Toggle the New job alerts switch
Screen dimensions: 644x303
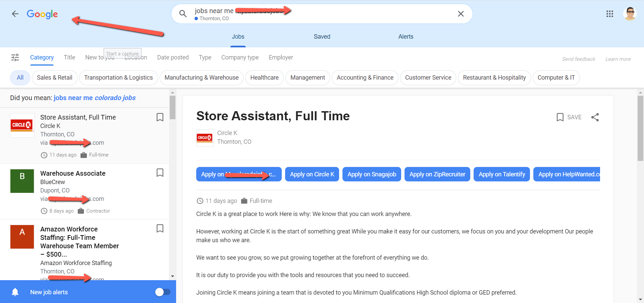pos(163,292)
